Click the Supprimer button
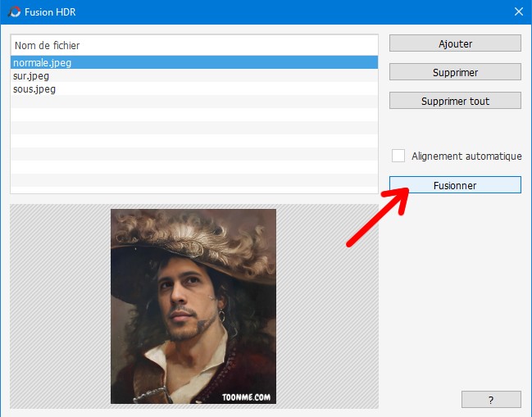Image resolution: width=532 pixels, height=417 pixels. click(455, 72)
